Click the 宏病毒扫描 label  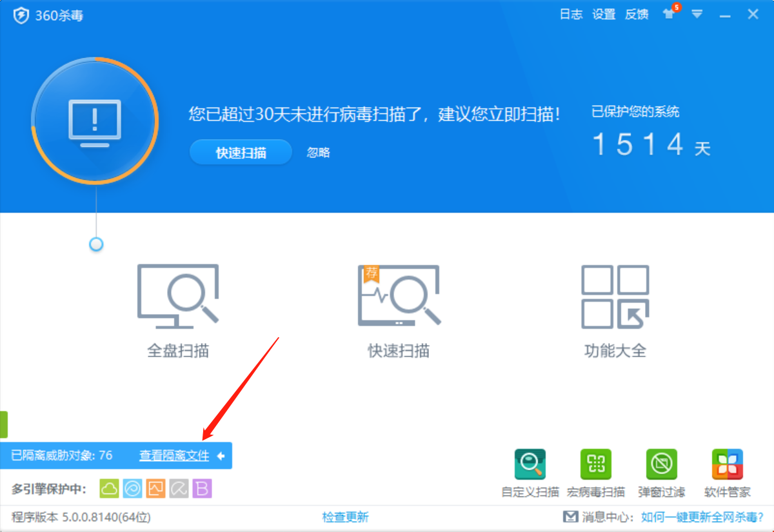click(x=596, y=492)
